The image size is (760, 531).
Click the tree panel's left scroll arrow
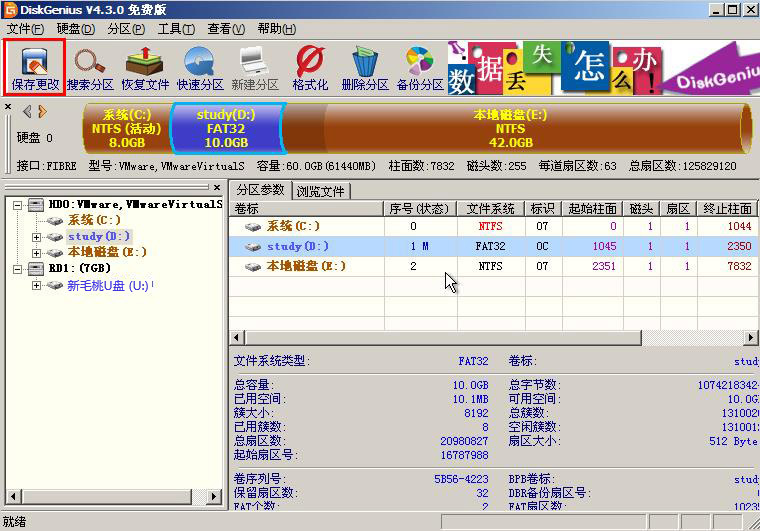pos(14,496)
